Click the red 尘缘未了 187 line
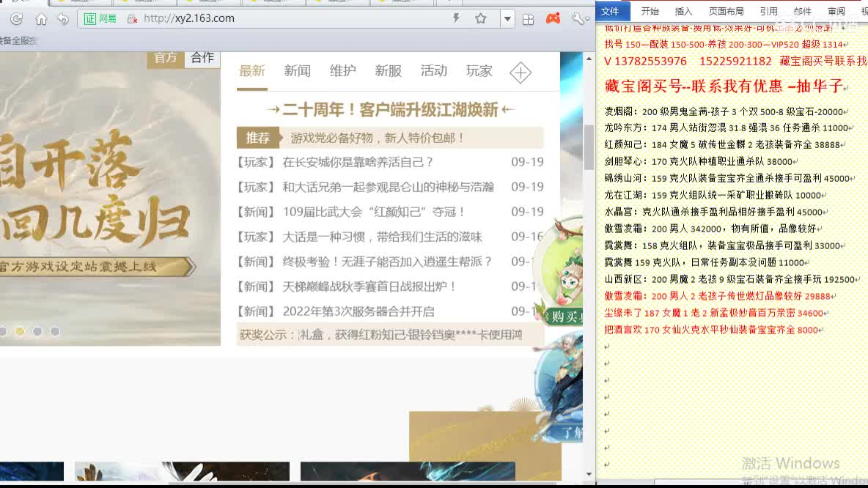This screenshot has height=488, width=868. [716, 313]
